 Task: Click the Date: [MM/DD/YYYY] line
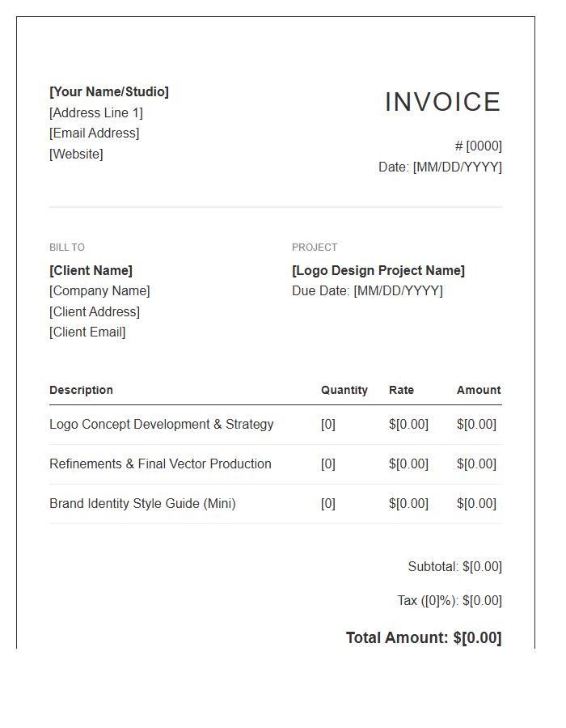(441, 167)
